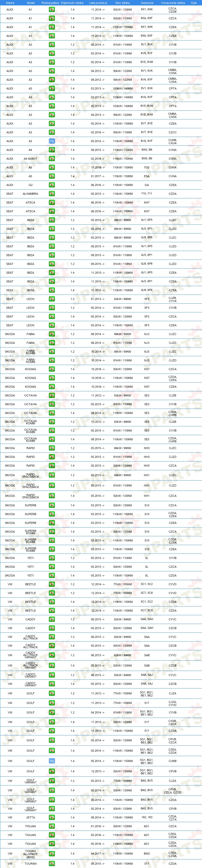
Task: Click petrol icon in Skoda Yeti CYVB row
Action: coord(52,558)
